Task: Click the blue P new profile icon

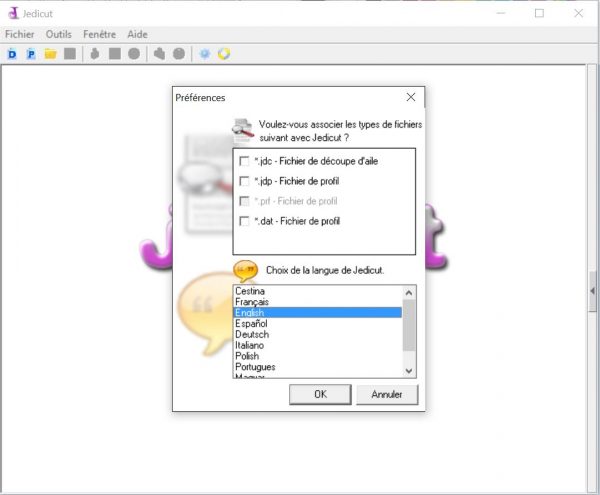Action: point(31,54)
